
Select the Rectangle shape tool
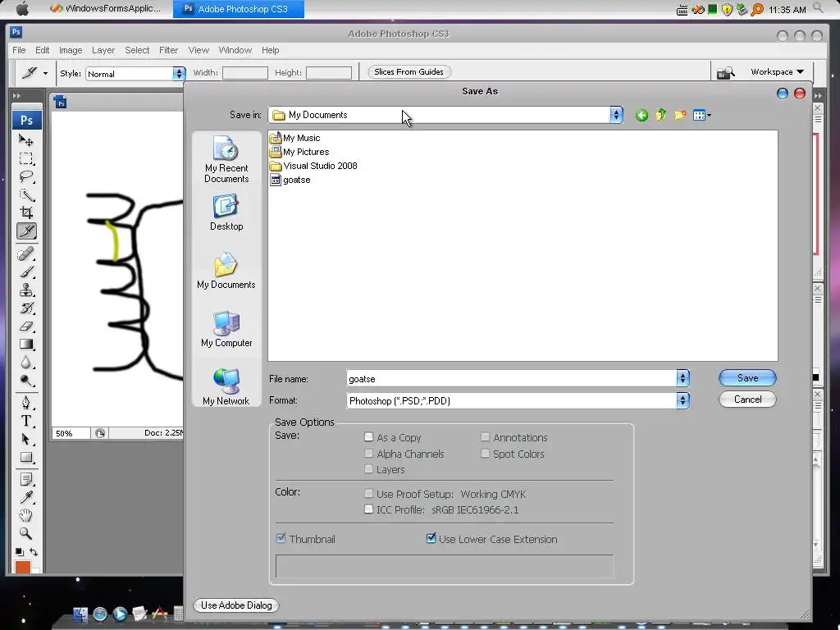[25, 458]
